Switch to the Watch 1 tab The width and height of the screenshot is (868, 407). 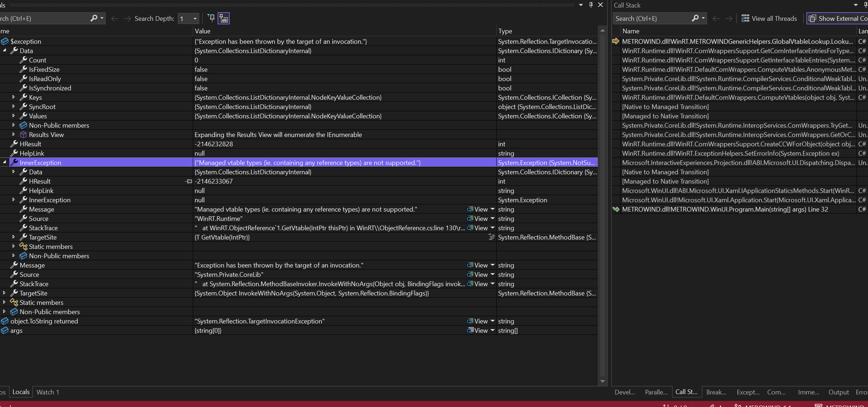pos(48,392)
